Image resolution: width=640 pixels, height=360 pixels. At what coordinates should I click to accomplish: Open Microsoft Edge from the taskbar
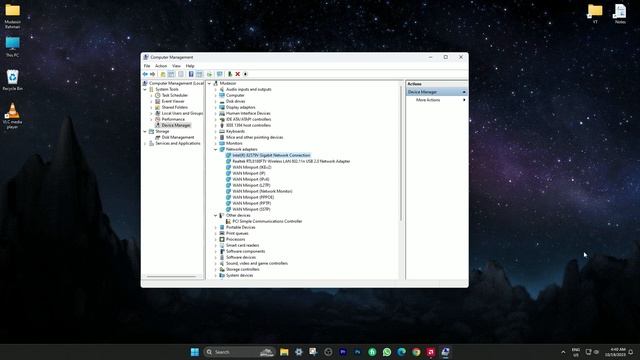pyautogui.click(x=402, y=352)
